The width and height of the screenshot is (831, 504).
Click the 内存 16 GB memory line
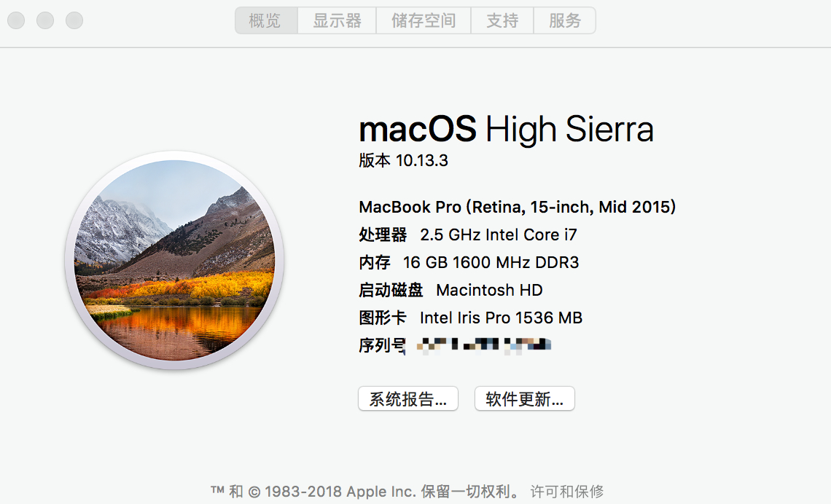[469, 262]
